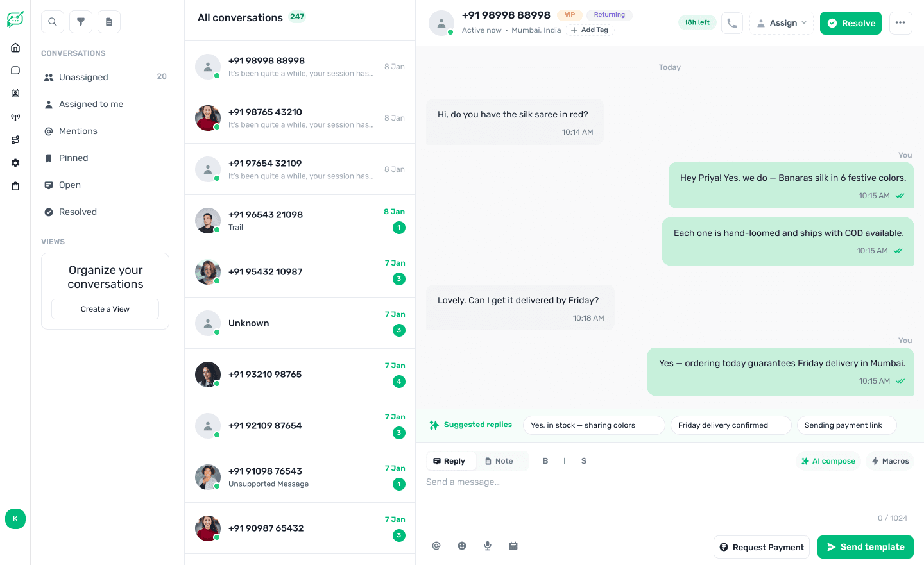The width and height of the screenshot is (924, 565).
Task: Click the green Resolve button
Action: click(851, 23)
